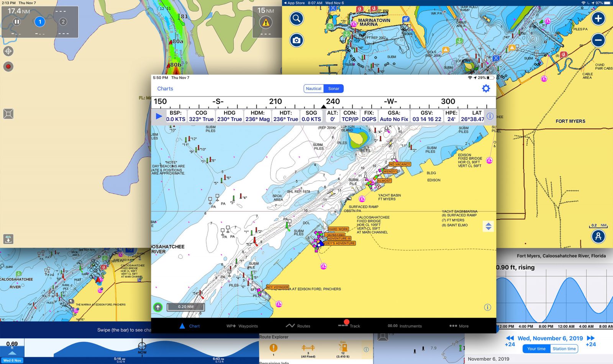Switch the chart mode to Sonar
The width and height of the screenshot is (613, 364).
(x=334, y=88)
